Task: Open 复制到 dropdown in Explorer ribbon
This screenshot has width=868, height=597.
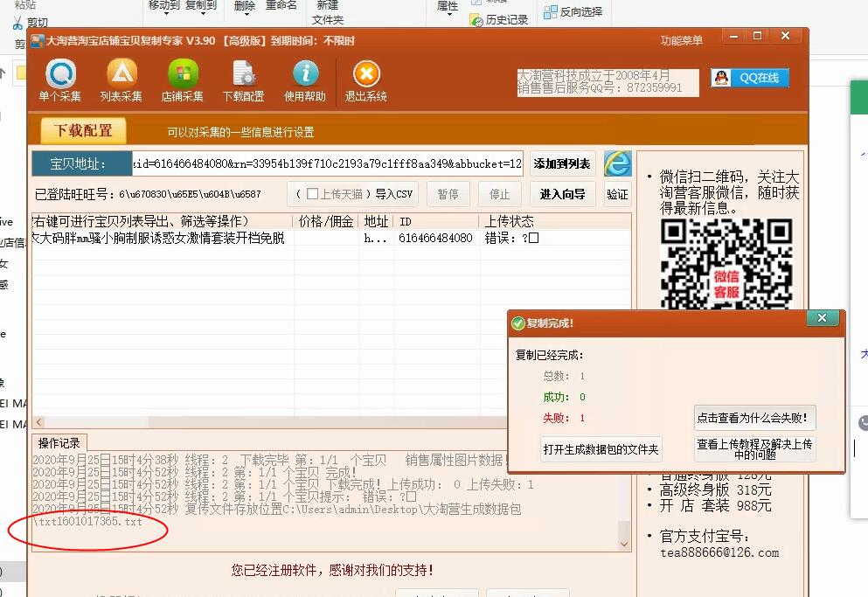Action: pyautogui.click(x=201, y=7)
